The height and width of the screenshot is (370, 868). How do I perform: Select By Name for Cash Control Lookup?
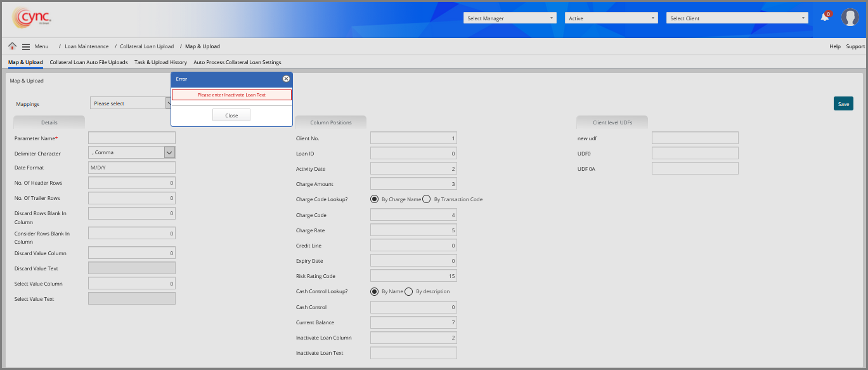click(375, 292)
